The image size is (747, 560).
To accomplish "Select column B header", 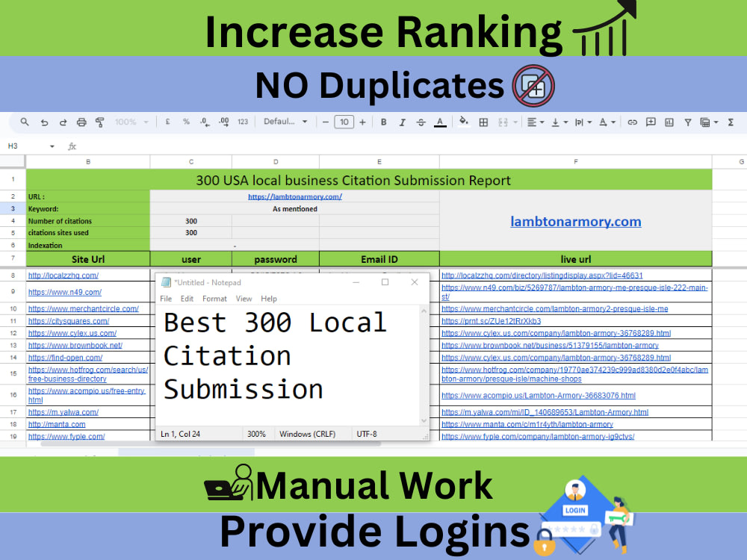I will pos(88,162).
